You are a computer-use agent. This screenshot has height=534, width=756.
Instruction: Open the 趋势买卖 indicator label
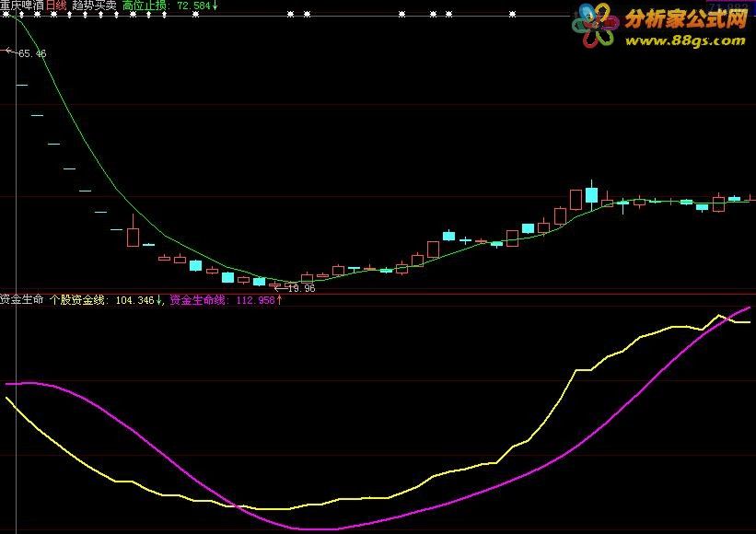(94, 6)
